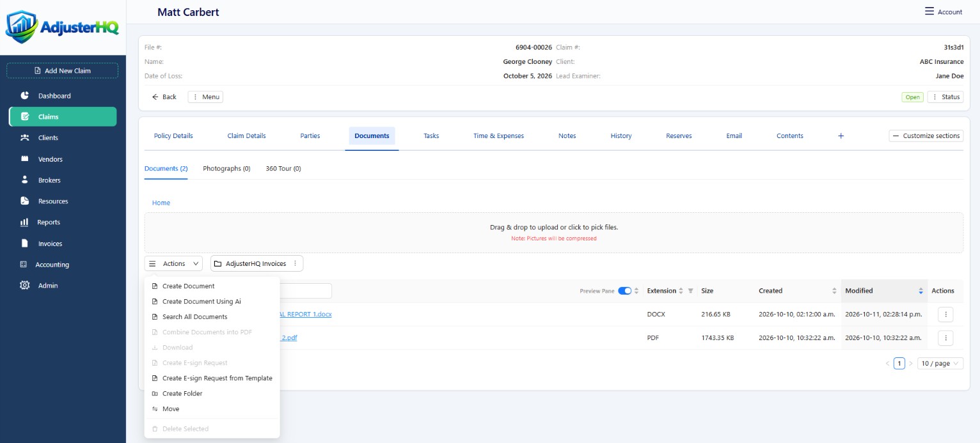Choose Search All Documents menu entry
The height and width of the screenshot is (443, 980).
tap(212, 317)
